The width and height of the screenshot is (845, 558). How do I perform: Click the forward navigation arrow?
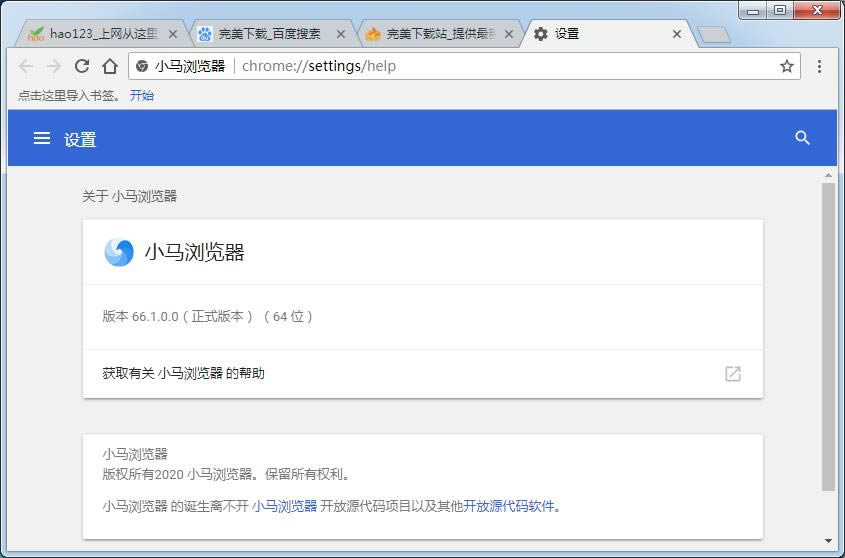coord(54,66)
